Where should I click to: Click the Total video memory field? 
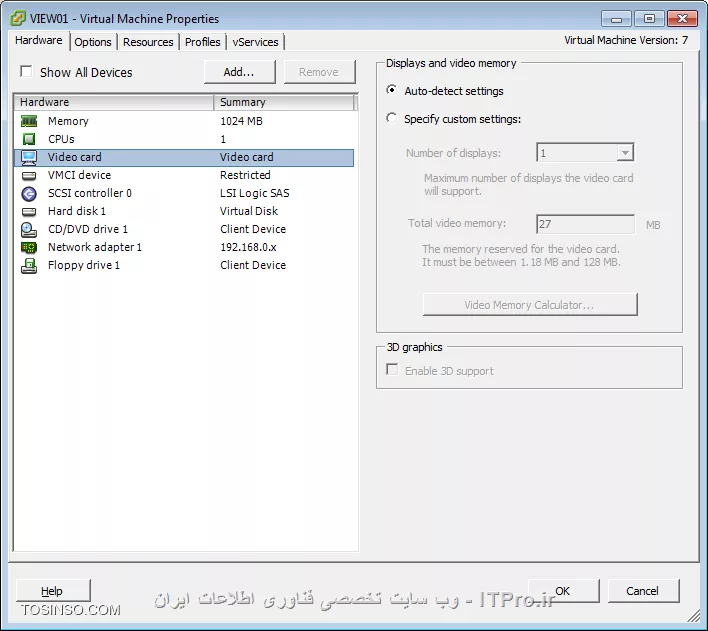pyautogui.click(x=585, y=224)
